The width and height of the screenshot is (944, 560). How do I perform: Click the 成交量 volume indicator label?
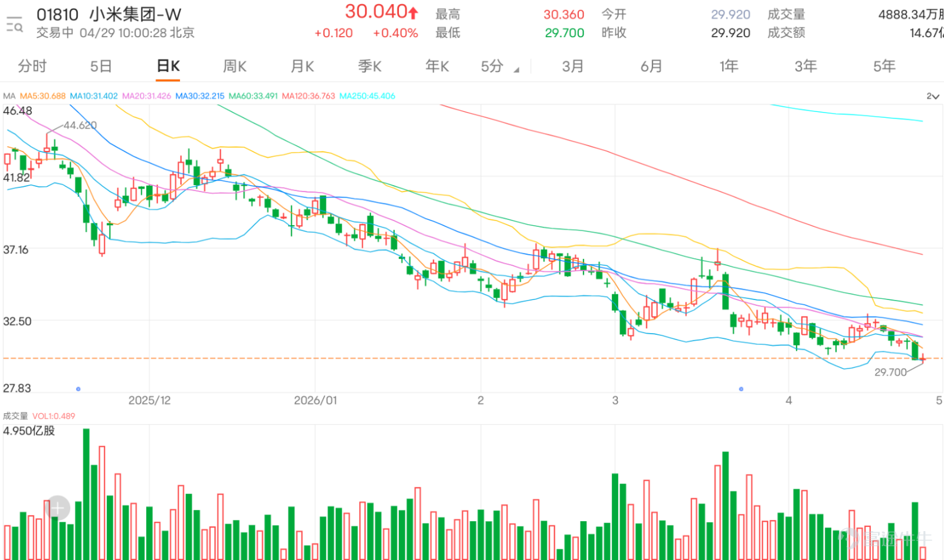pos(15,416)
